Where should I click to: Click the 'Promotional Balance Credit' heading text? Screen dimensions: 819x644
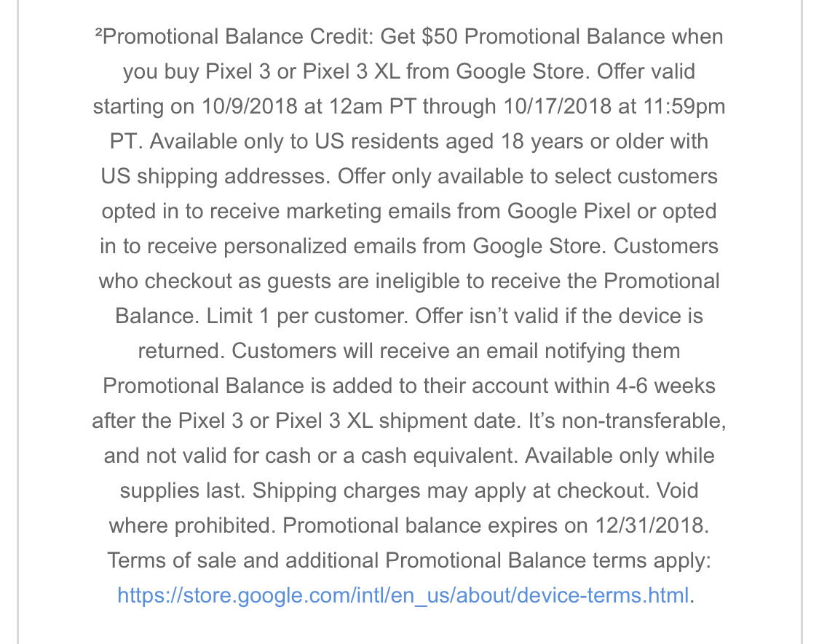point(237,36)
